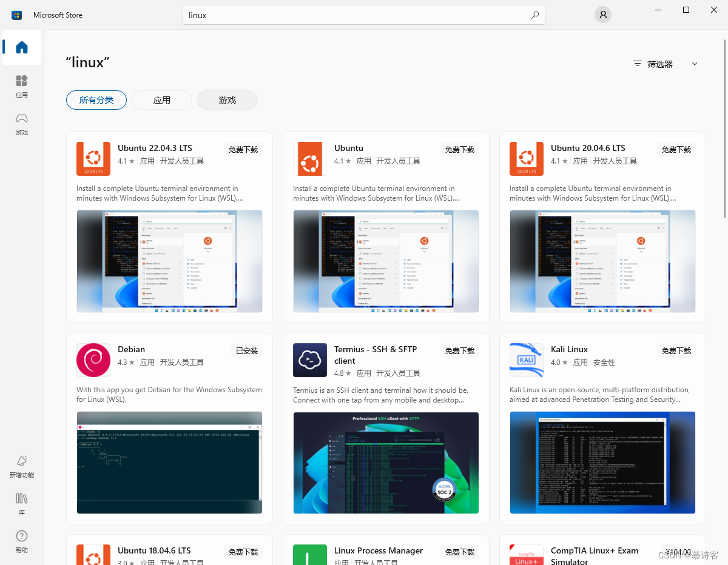Click the Ubuntu 18.04.6 LTS app icon
Image resolution: width=728 pixels, height=565 pixels.
coord(93,555)
